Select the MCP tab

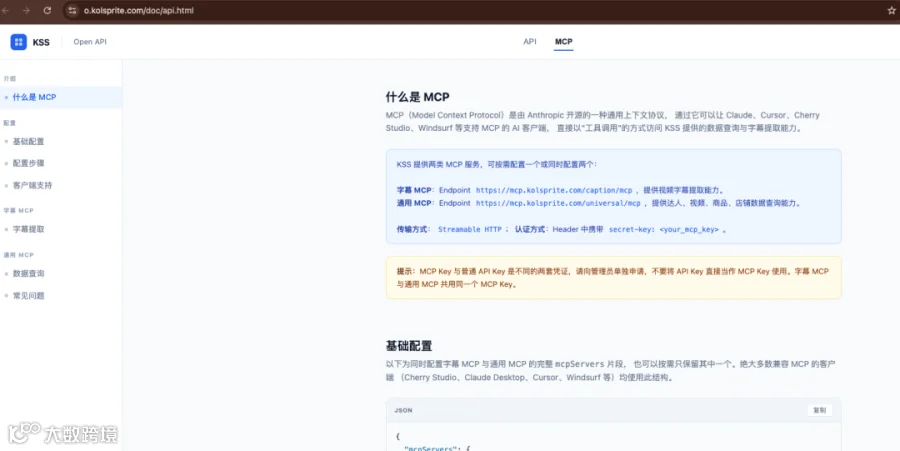(563, 41)
